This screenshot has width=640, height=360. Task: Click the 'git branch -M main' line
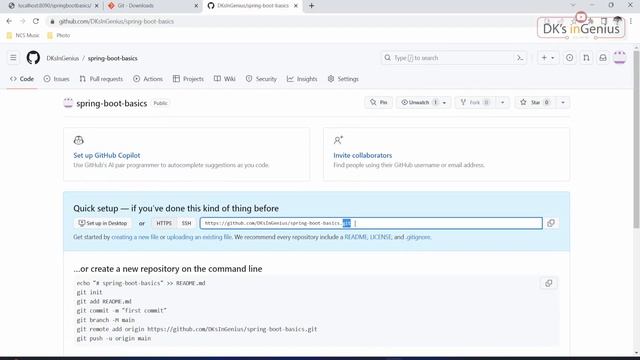106,320
